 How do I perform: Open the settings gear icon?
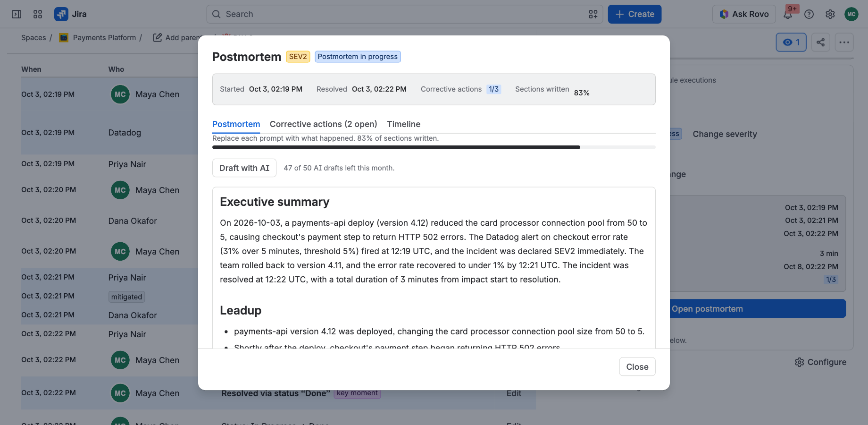point(830,14)
